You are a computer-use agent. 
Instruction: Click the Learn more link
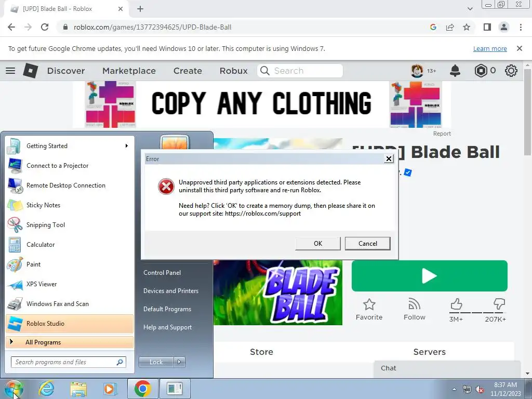pos(490,48)
